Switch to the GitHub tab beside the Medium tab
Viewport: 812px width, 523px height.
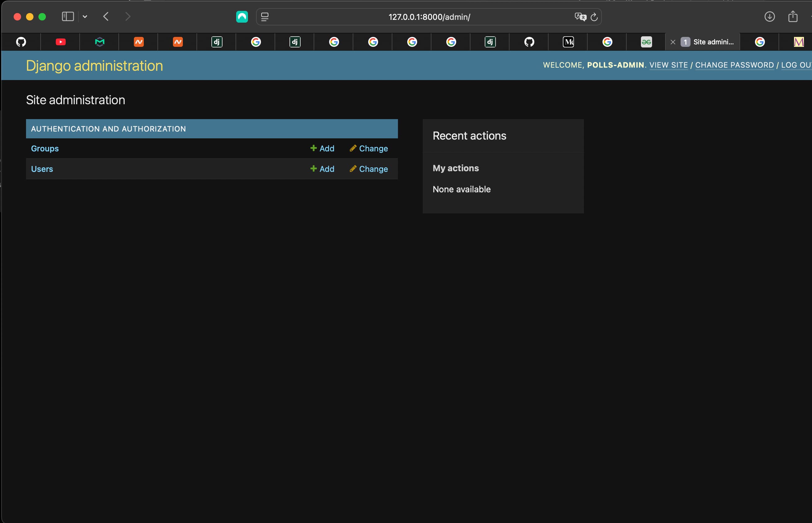coord(529,42)
